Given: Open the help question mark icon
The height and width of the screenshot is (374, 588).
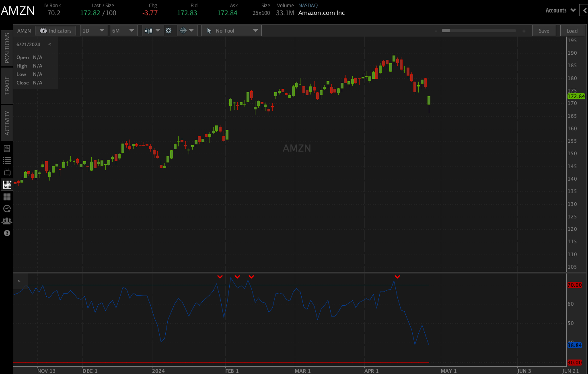Looking at the screenshot, I should pyautogui.click(x=7, y=233).
